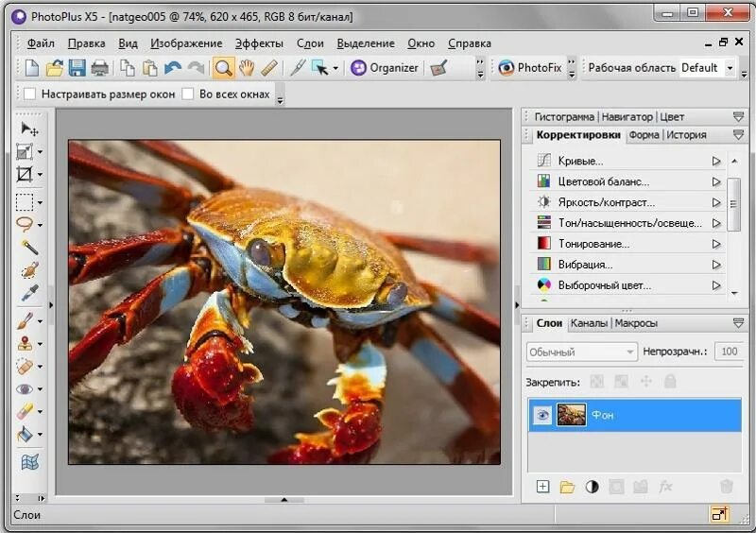
Task: Select the Paintbrush tool
Action: tap(25, 320)
